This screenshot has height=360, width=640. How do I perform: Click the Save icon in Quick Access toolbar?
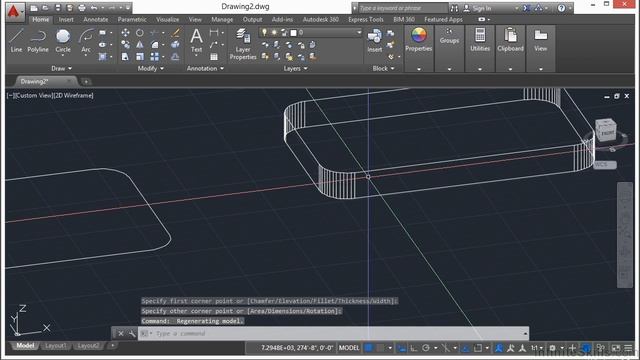[58, 8]
